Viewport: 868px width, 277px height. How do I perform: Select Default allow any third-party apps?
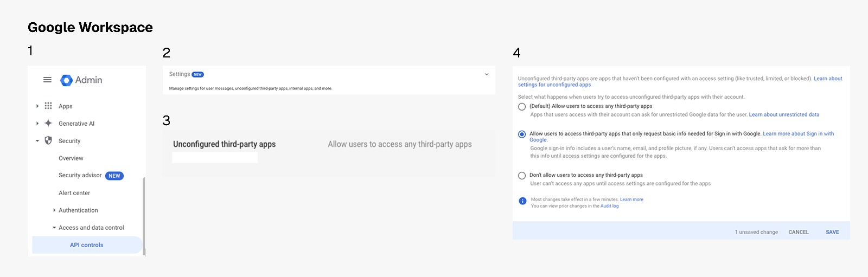tap(522, 107)
